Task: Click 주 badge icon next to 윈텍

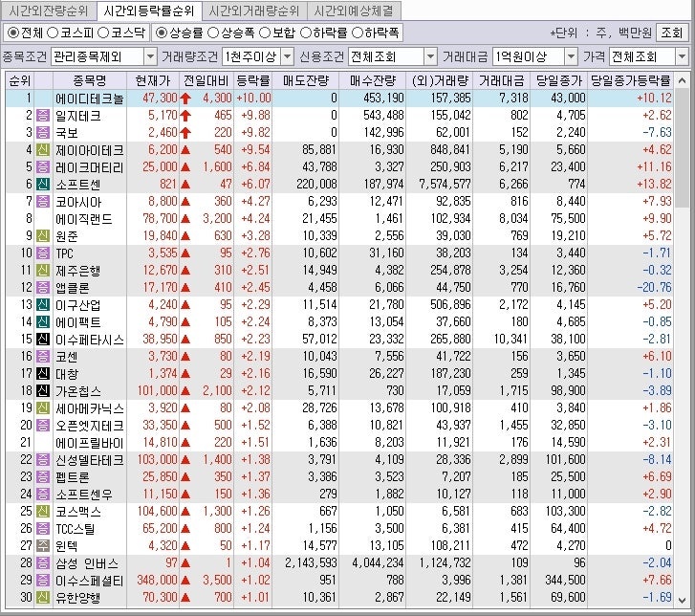Action: [43, 545]
